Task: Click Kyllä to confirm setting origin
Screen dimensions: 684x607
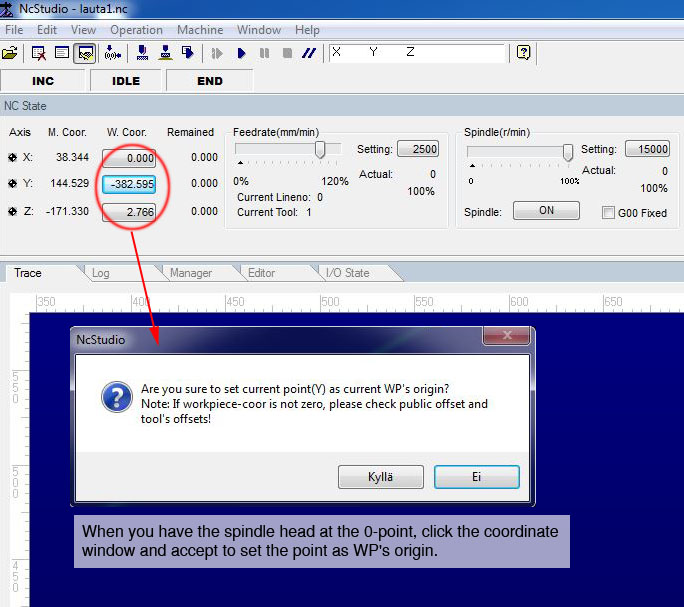Action: click(380, 477)
